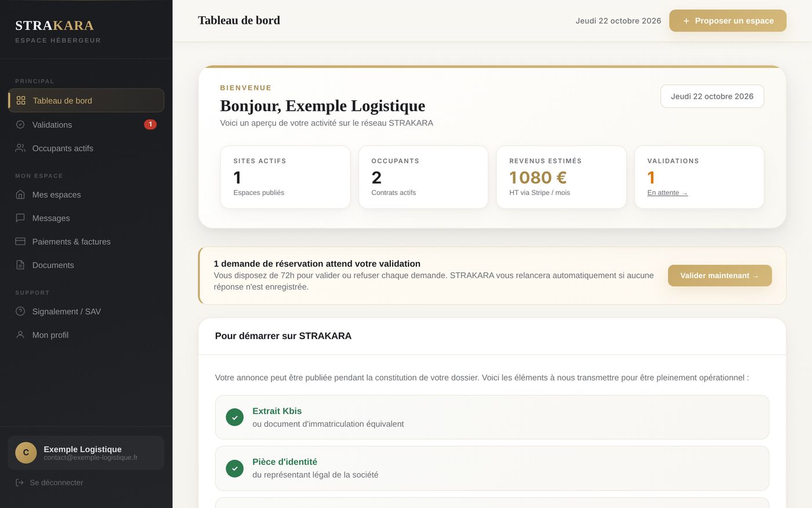
Task: Click the Signalement / SAV help icon
Action: (20, 311)
